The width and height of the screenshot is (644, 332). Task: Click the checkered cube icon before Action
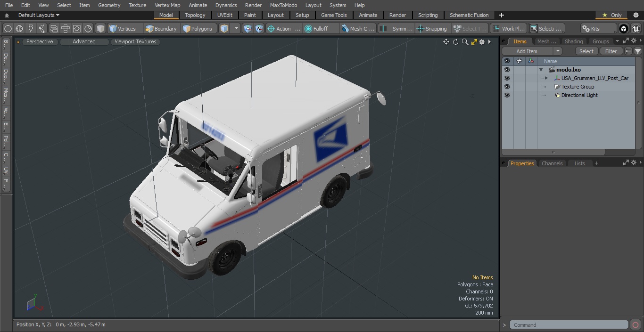pyautogui.click(x=259, y=29)
